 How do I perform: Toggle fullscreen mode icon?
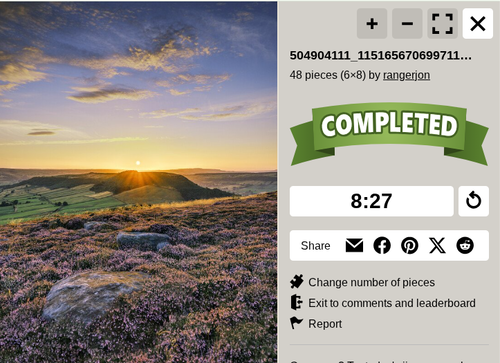click(442, 24)
